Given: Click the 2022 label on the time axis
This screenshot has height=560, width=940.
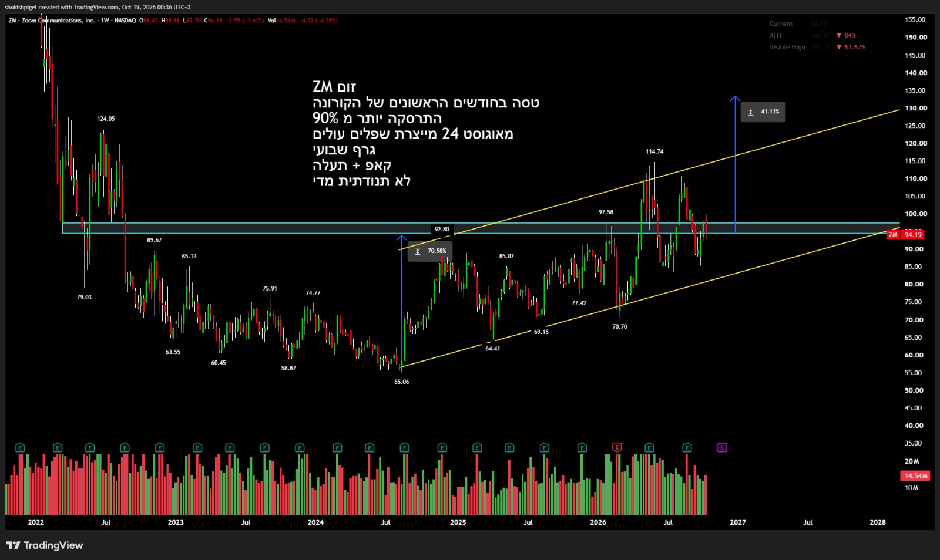Looking at the screenshot, I should [x=36, y=522].
